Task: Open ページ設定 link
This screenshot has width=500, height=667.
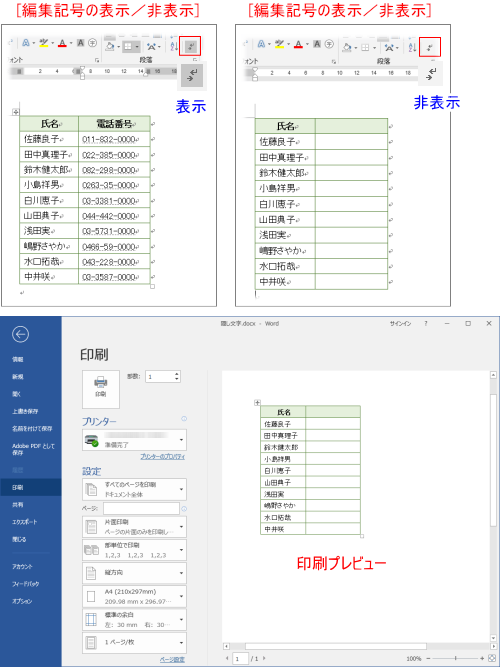Action: 172,660
